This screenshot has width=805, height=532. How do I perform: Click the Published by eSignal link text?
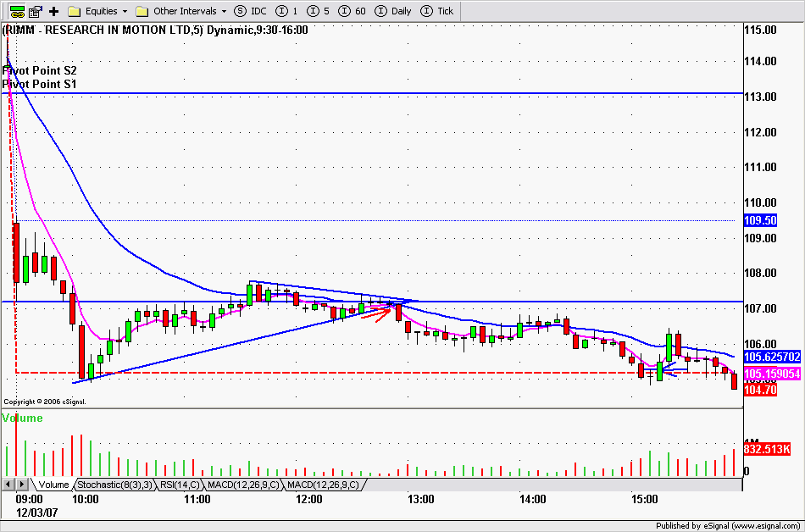pos(728,526)
